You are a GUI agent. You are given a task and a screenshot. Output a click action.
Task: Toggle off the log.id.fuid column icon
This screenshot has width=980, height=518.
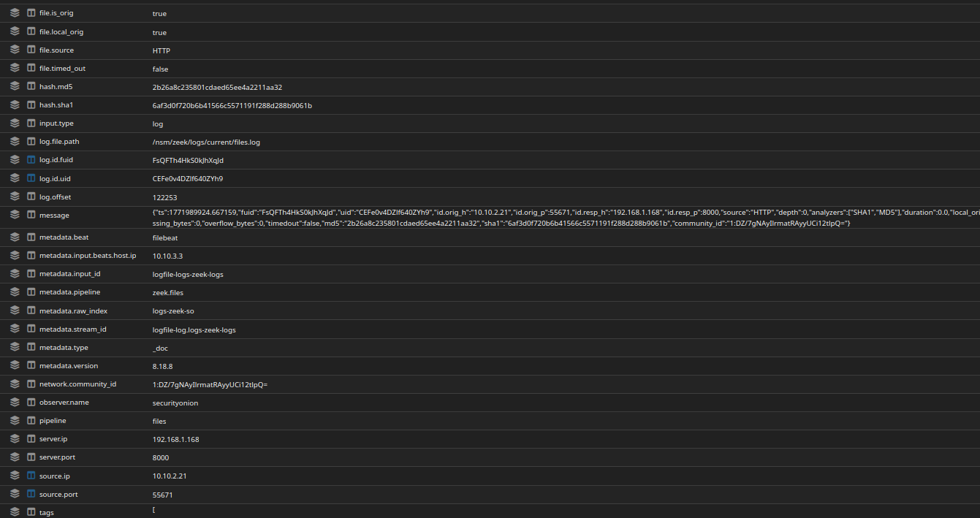coord(31,160)
